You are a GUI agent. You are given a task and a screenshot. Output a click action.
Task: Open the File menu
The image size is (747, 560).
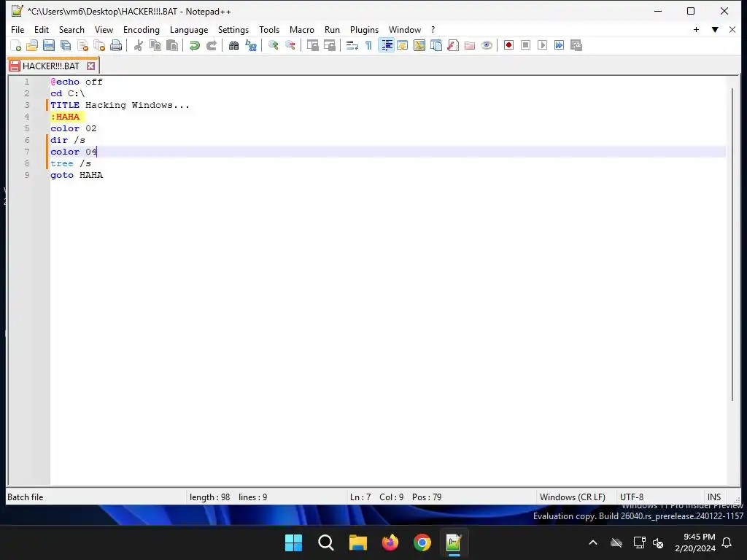pyautogui.click(x=18, y=29)
